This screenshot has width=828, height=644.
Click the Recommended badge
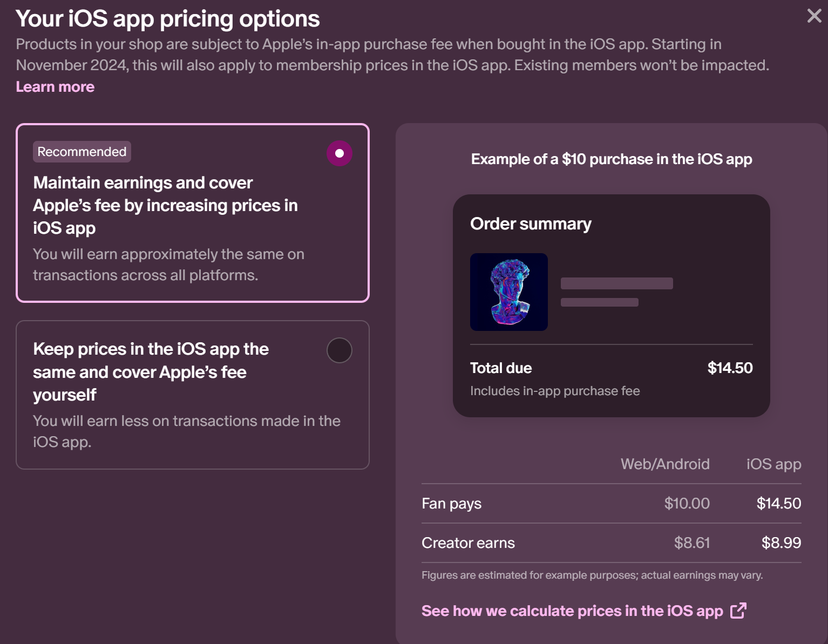tap(82, 152)
